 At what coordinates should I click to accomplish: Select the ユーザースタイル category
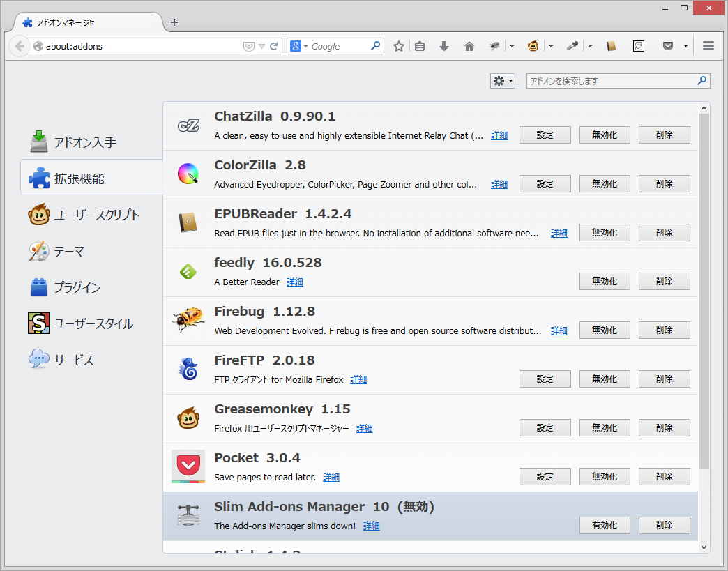(x=92, y=323)
